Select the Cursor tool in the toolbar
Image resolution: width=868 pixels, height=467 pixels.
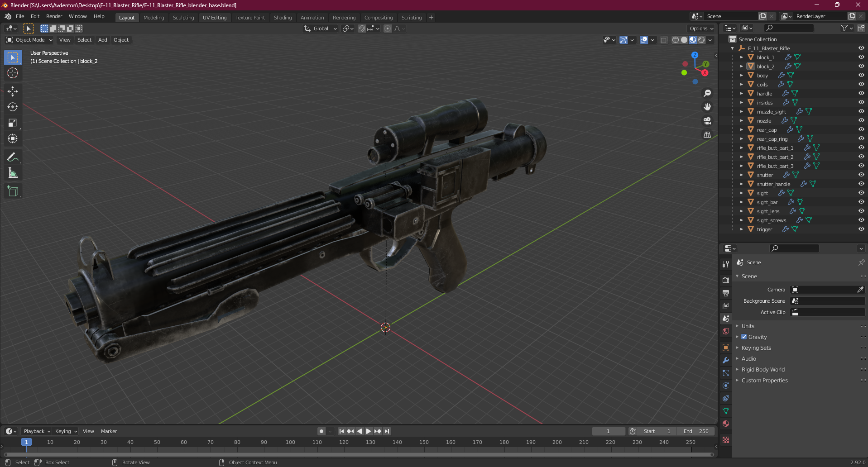pos(13,73)
